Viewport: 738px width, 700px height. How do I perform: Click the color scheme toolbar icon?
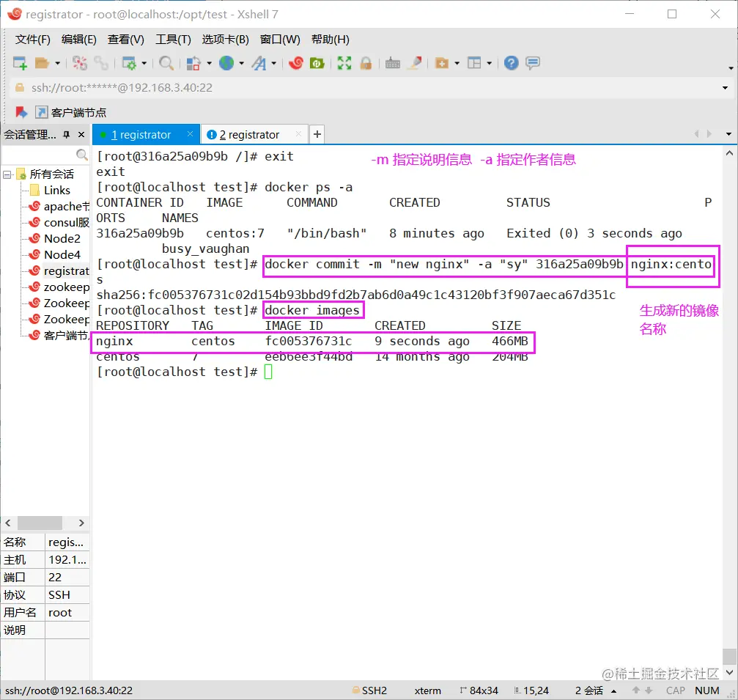click(x=193, y=62)
